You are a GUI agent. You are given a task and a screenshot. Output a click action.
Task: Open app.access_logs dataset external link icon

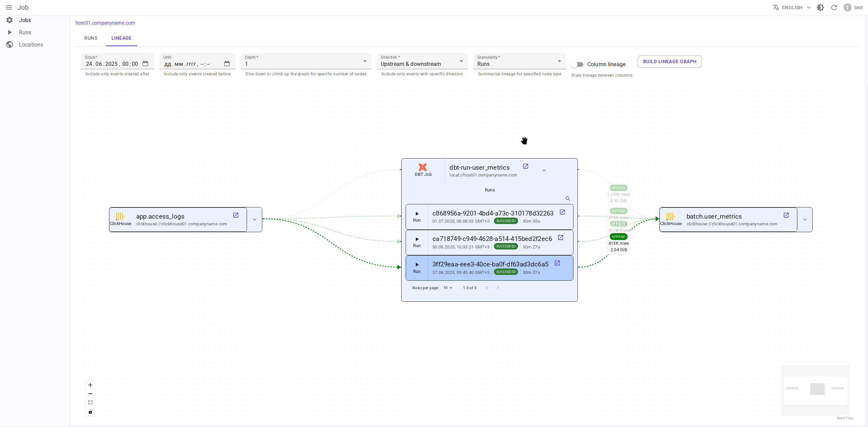click(x=236, y=215)
